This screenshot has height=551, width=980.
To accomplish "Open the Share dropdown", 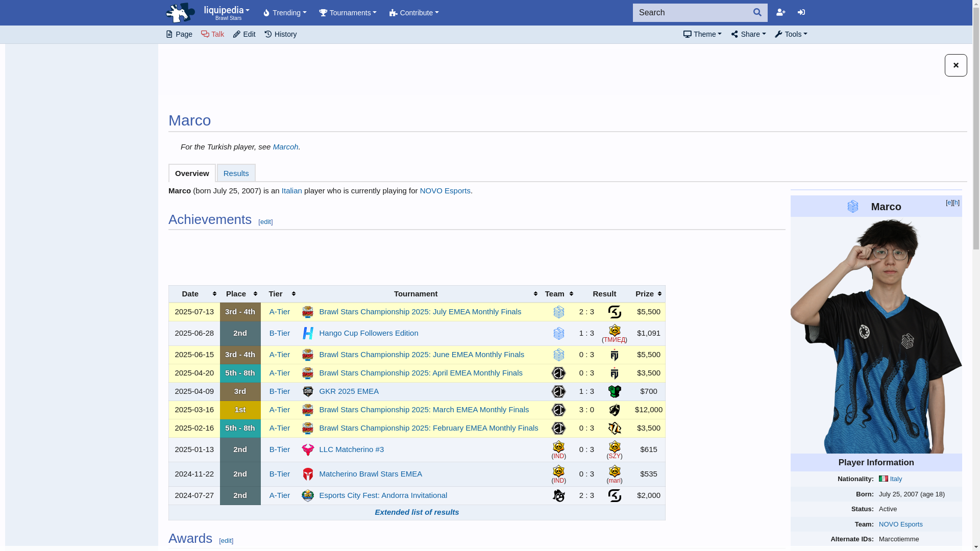I will pyautogui.click(x=748, y=34).
